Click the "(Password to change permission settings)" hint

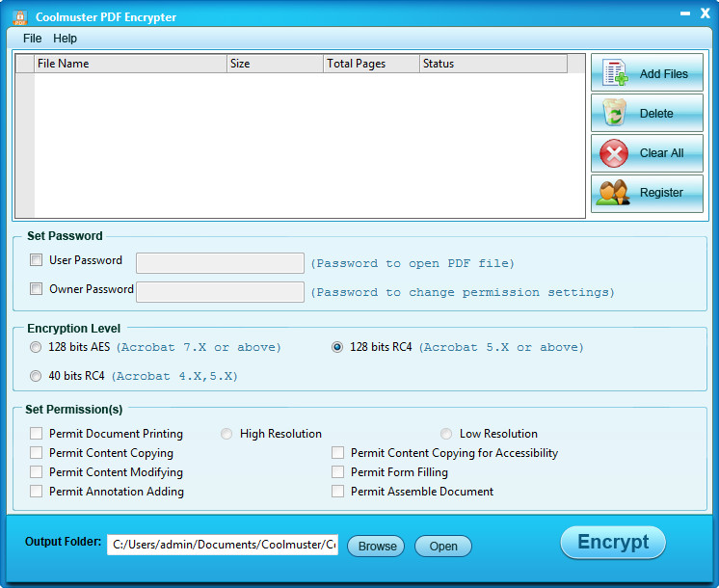click(x=463, y=293)
